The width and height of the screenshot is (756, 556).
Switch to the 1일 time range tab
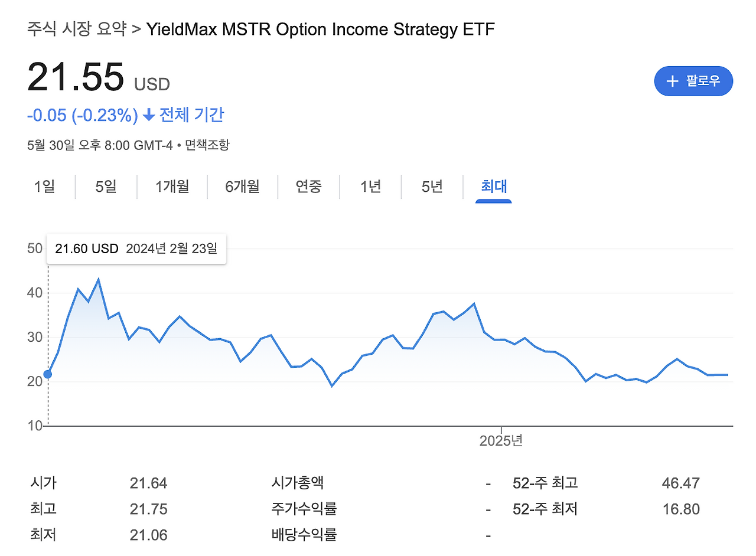(x=45, y=187)
